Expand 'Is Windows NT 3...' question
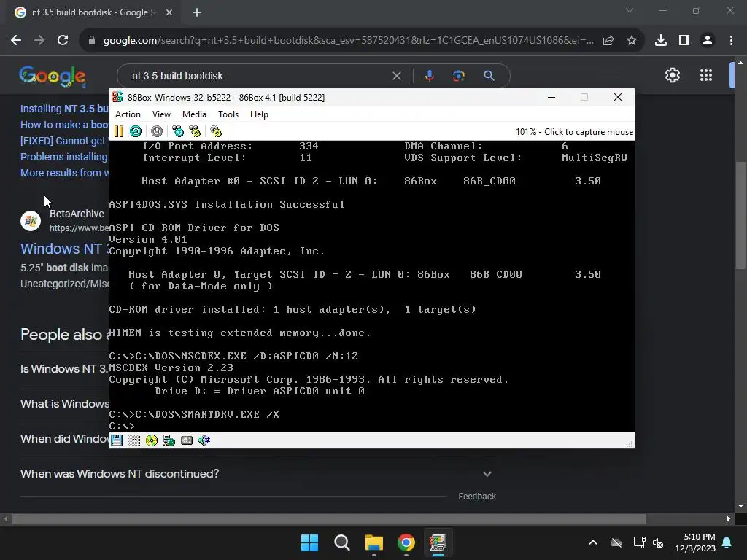This screenshot has width=747, height=560. click(65, 368)
